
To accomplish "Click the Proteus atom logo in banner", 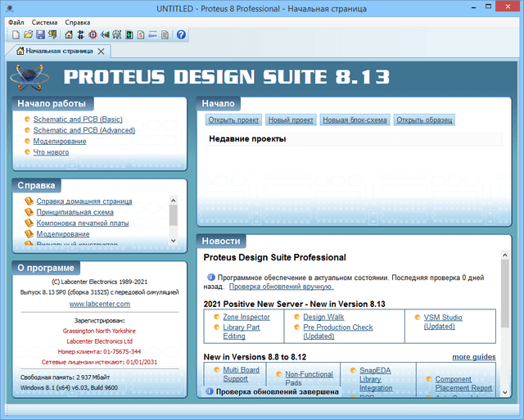I will 29,77.
